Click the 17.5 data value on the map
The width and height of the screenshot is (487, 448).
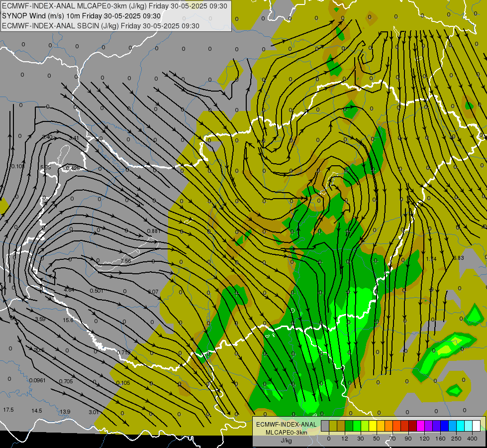click(x=8, y=410)
